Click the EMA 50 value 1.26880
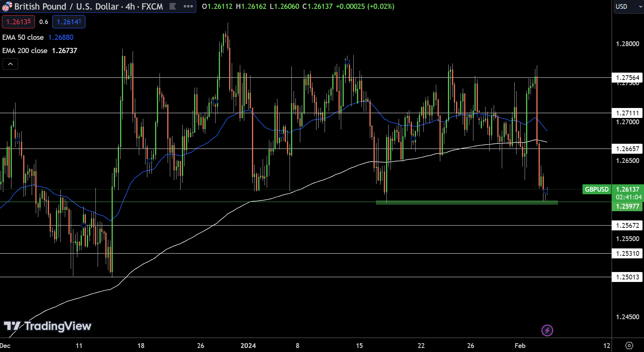The image size is (644, 352). click(61, 37)
